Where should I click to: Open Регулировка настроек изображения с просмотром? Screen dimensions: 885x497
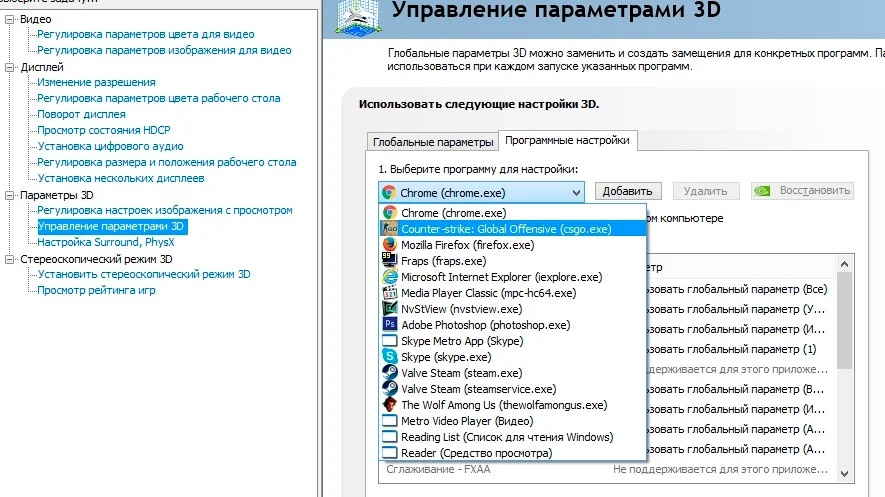pyautogui.click(x=165, y=210)
